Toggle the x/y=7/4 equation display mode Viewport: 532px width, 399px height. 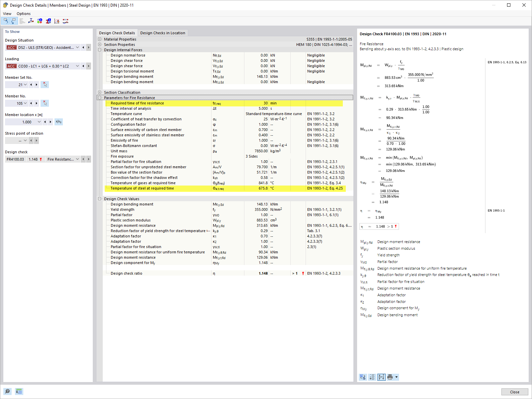[381, 377]
